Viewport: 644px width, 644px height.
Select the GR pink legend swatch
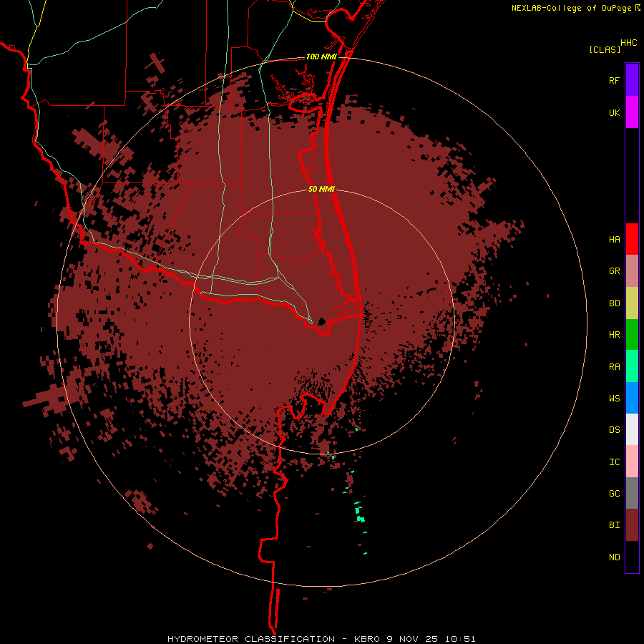tap(632, 271)
